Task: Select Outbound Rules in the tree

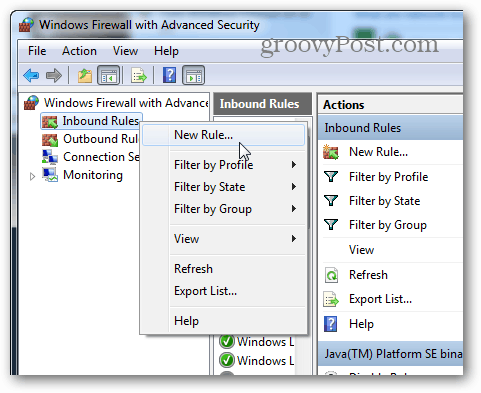Action: 100,139
